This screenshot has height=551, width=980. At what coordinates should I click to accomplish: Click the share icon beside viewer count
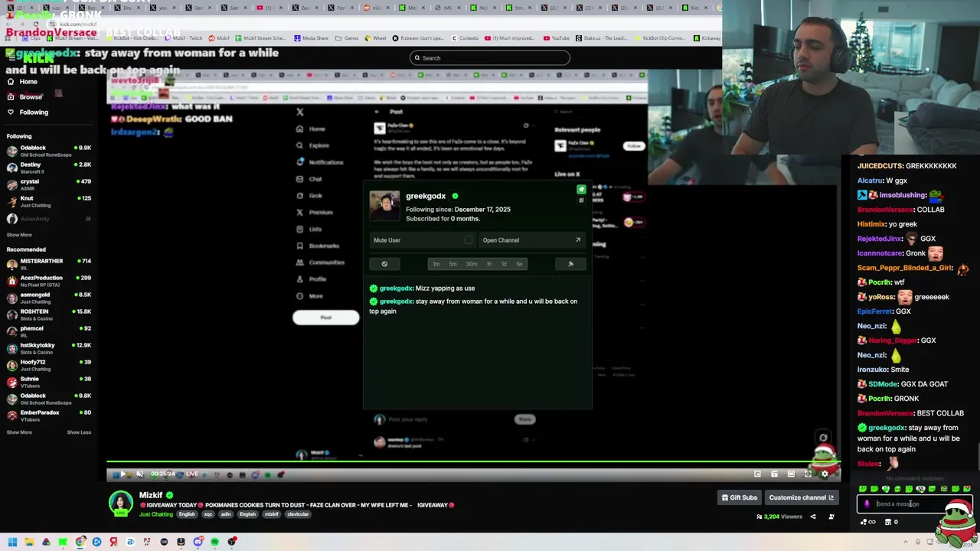pyautogui.click(x=813, y=517)
